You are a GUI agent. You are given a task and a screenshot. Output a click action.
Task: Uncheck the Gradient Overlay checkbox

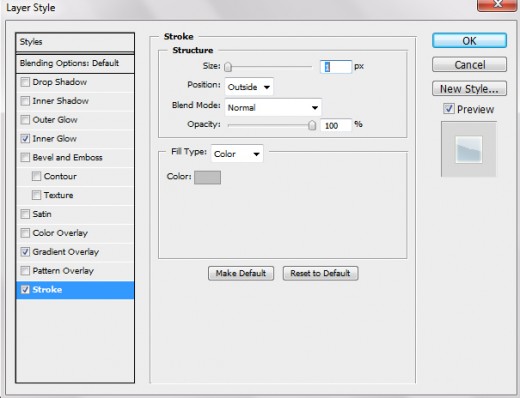coord(25,252)
